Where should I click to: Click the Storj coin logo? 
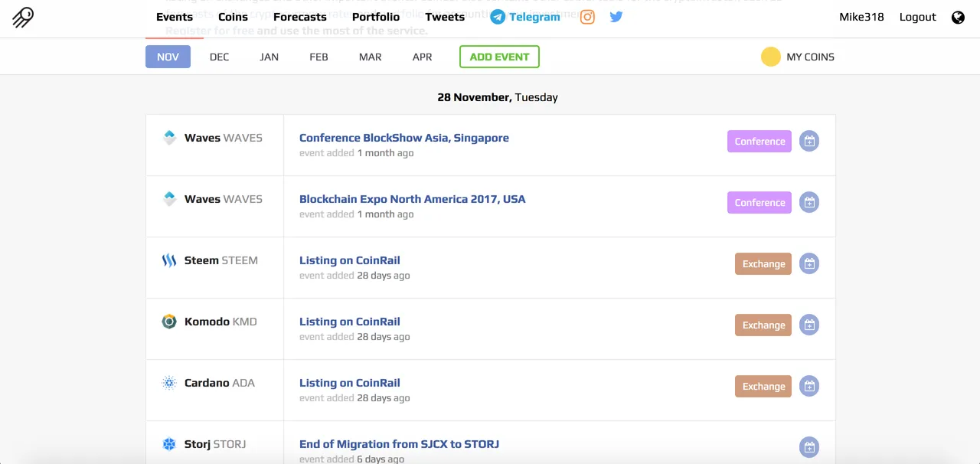[169, 444]
